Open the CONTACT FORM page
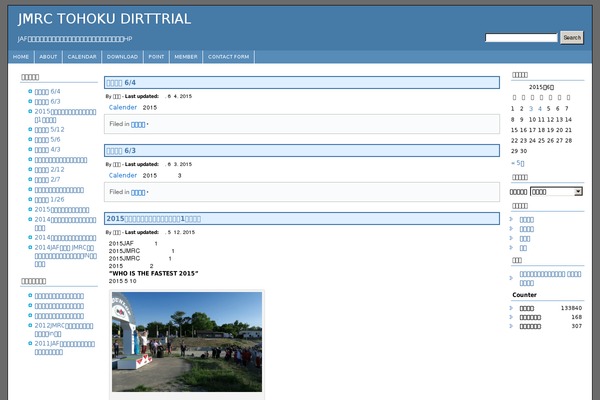The height and width of the screenshot is (400, 600). tap(228, 57)
